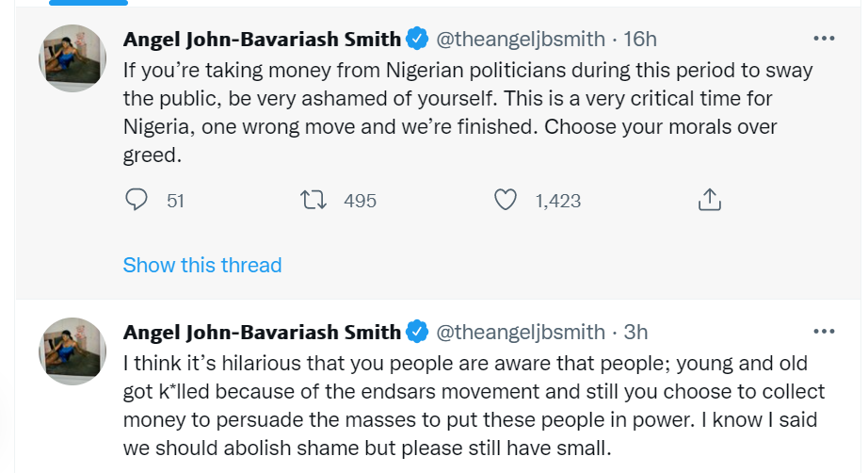Image resolution: width=868 pixels, height=473 pixels.
Task: Click verified badge on the second tweet
Action: pos(417,333)
